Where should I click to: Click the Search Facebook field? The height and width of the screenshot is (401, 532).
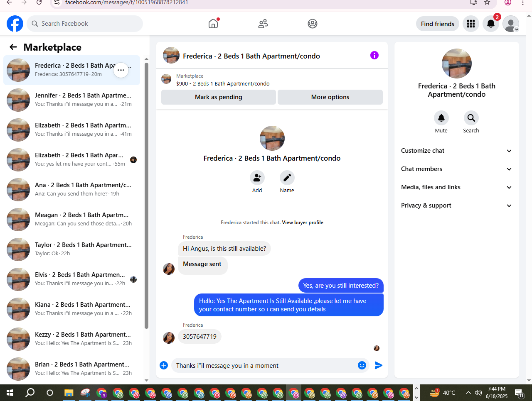85,24
